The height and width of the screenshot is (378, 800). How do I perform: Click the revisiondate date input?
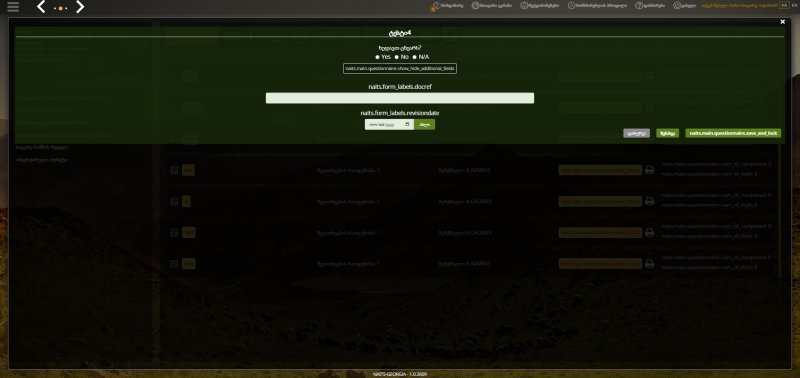coord(389,124)
